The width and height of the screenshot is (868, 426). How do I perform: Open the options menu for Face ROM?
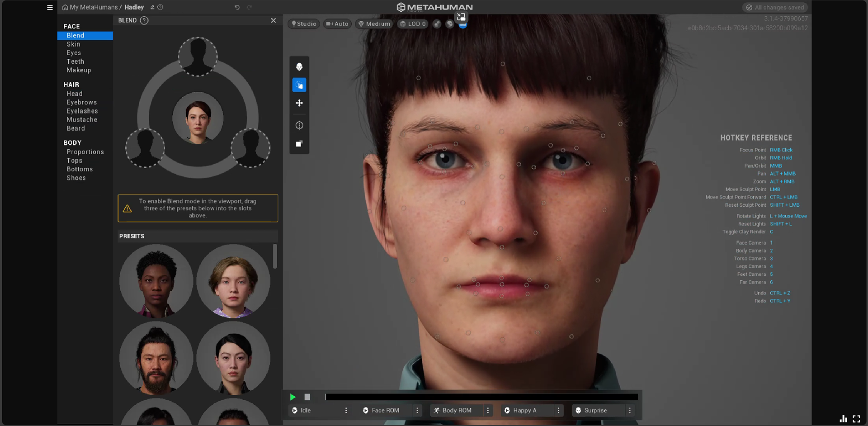click(417, 411)
